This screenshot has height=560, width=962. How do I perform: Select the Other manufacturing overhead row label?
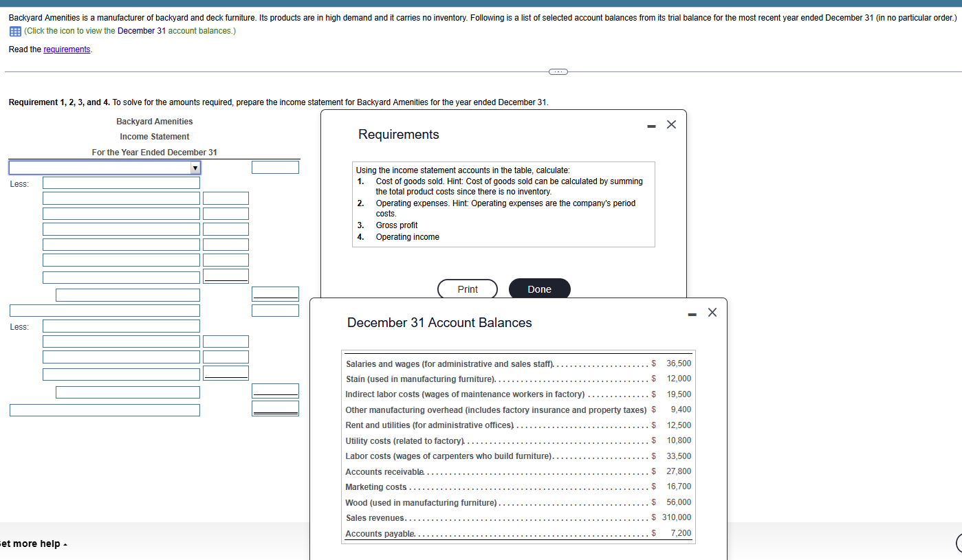pyautogui.click(x=496, y=410)
